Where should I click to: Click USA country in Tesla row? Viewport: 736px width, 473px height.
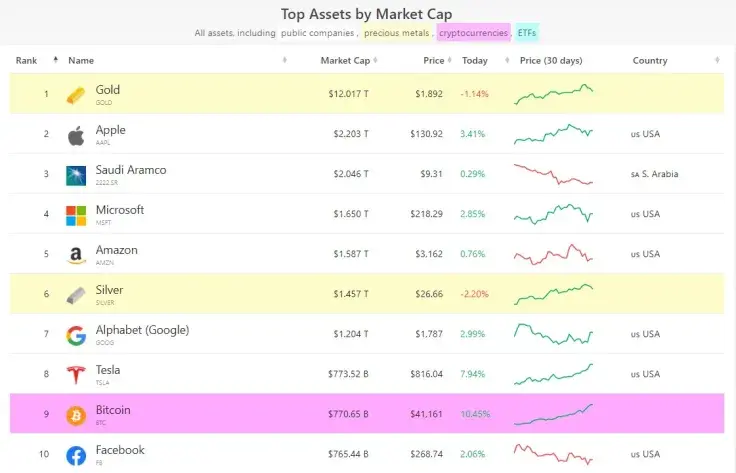(645, 374)
